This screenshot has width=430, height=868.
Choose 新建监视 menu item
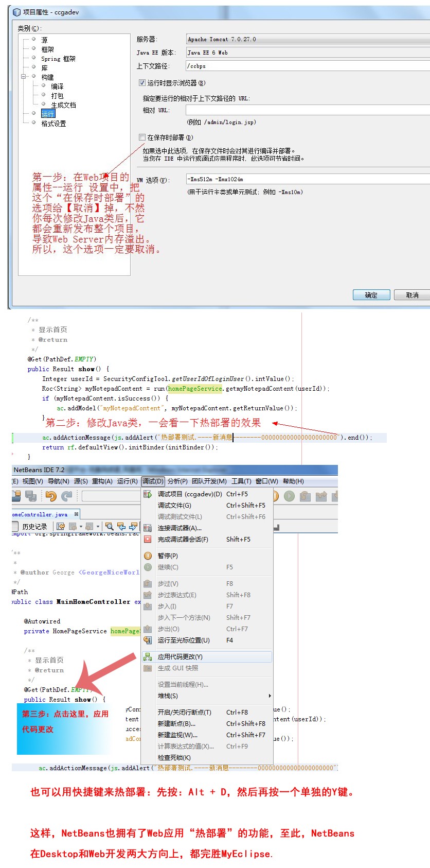[x=207, y=735]
